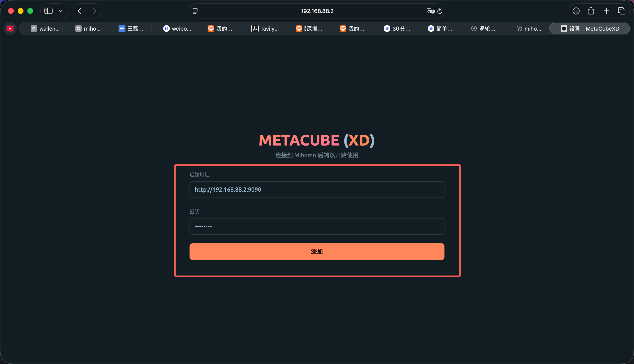Screen dimensions: 634x364
Task: Focus the Safari address bar showing 192.168.88.2
Action: [317, 11]
